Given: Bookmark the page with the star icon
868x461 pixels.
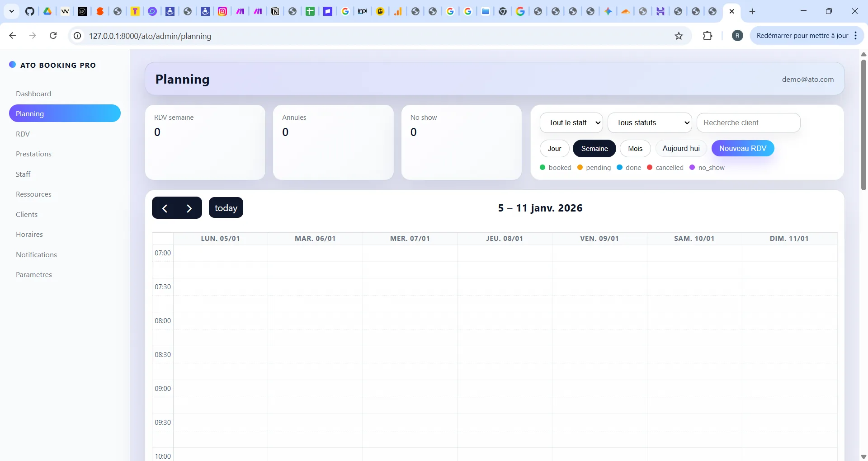Looking at the screenshot, I should tap(679, 36).
